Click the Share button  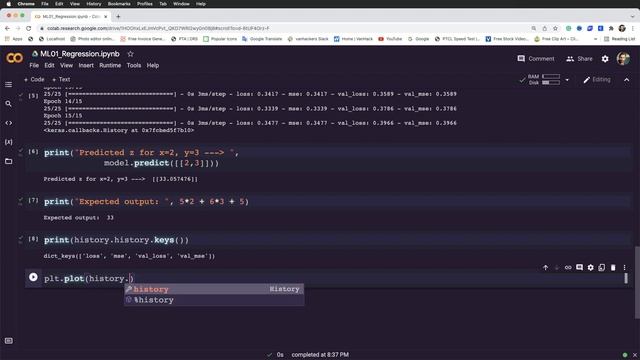click(579, 59)
